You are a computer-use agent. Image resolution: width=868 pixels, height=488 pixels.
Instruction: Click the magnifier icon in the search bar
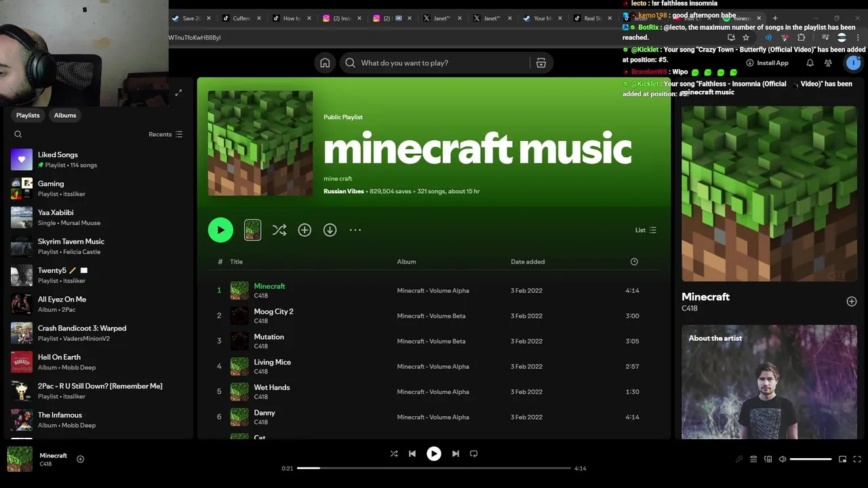pos(350,63)
